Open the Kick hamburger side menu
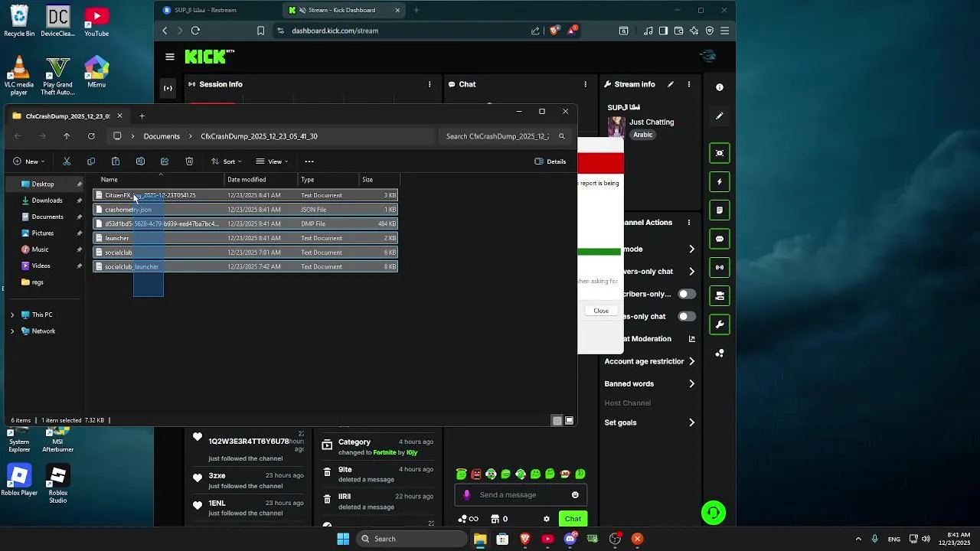This screenshot has width=980, height=551. point(170,57)
